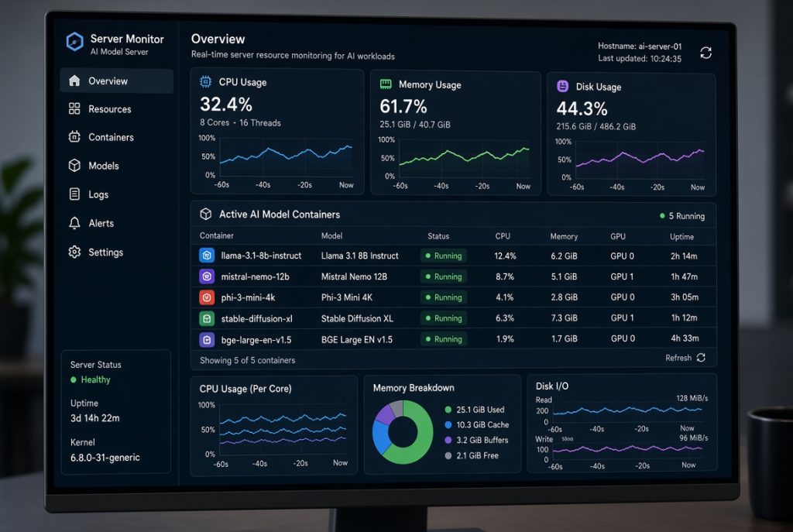Image resolution: width=793 pixels, height=532 pixels.
Task: Click the Disk I/O Write chart line
Action: (627, 449)
